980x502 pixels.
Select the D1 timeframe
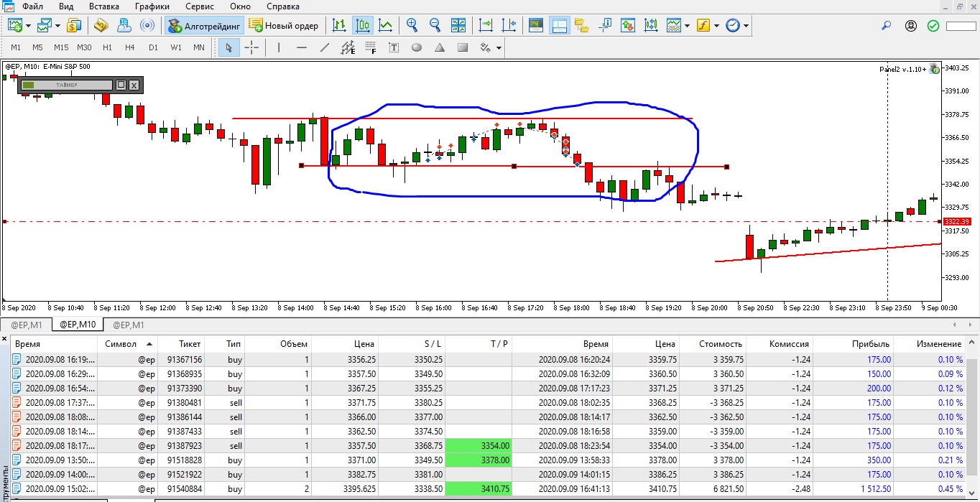pyautogui.click(x=153, y=48)
